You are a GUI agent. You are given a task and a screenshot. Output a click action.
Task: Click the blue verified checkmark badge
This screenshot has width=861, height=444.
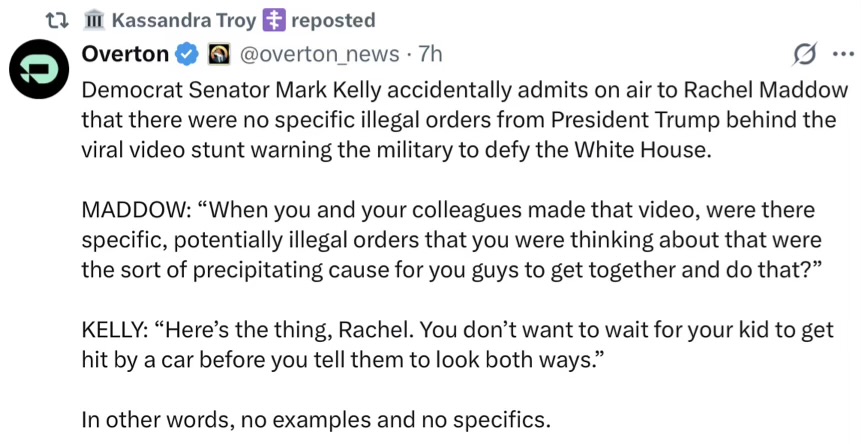[x=186, y=52]
